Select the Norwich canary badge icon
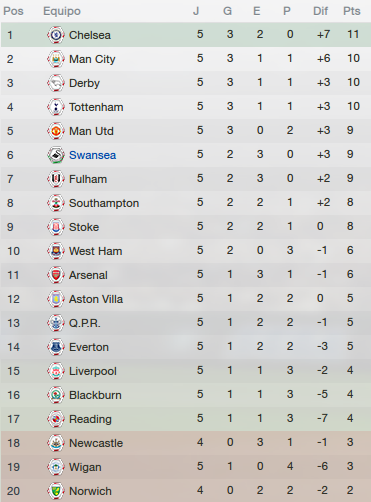The height and width of the screenshot is (502, 371). (x=56, y=491)
